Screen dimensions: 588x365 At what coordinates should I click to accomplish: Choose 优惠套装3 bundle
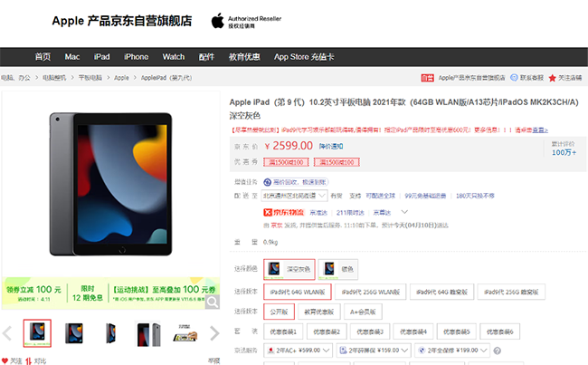[x=370, y=331]
